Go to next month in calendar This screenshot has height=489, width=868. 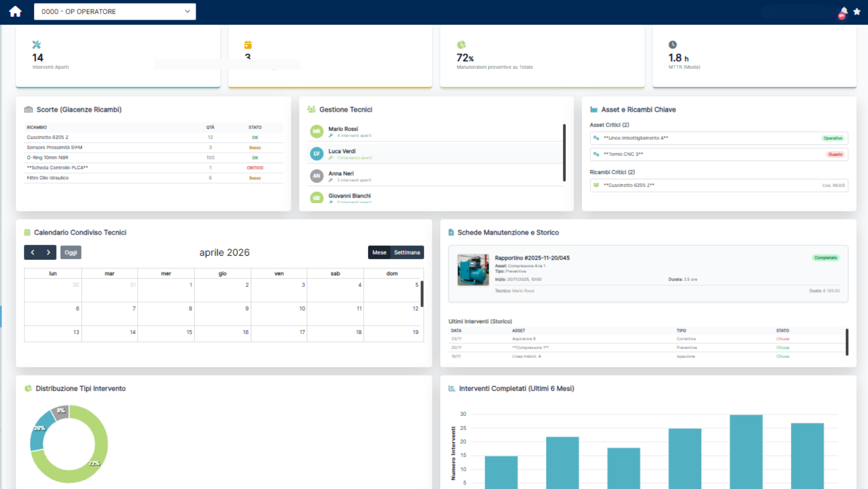[48, 253]
